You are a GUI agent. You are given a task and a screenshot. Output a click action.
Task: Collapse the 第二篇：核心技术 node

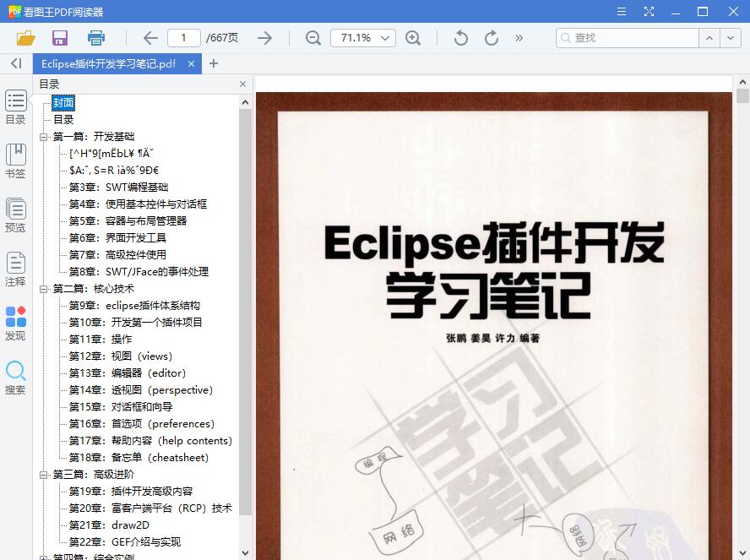pos(44,289)
